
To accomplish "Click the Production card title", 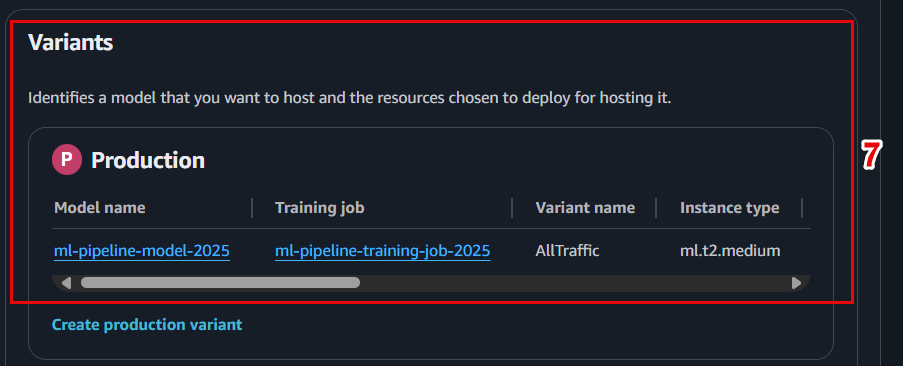I will click(148, 160).
